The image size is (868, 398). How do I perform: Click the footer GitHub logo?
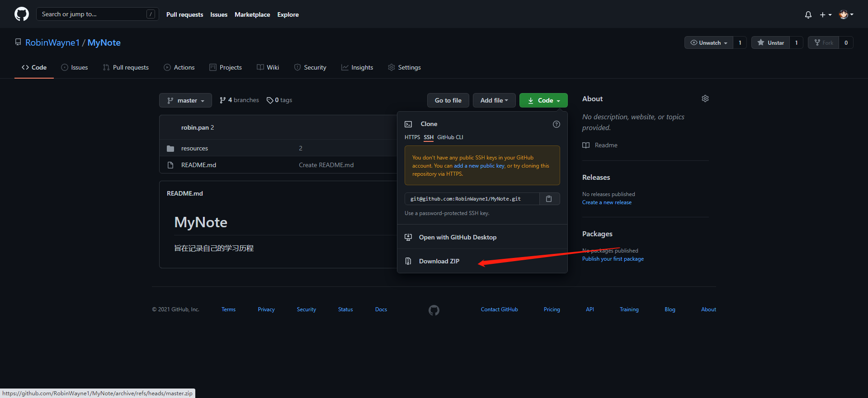click(434, 310)
